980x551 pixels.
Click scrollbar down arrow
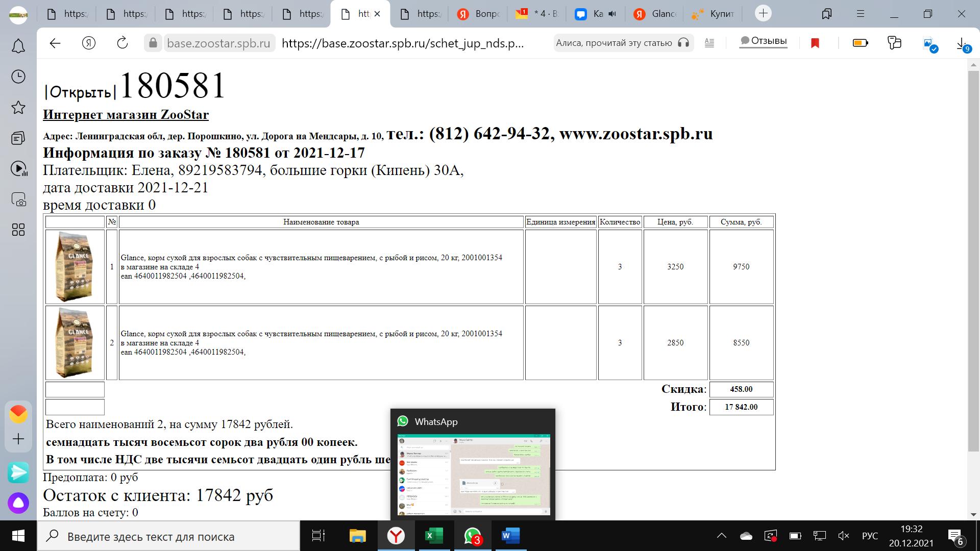point(973,514)
